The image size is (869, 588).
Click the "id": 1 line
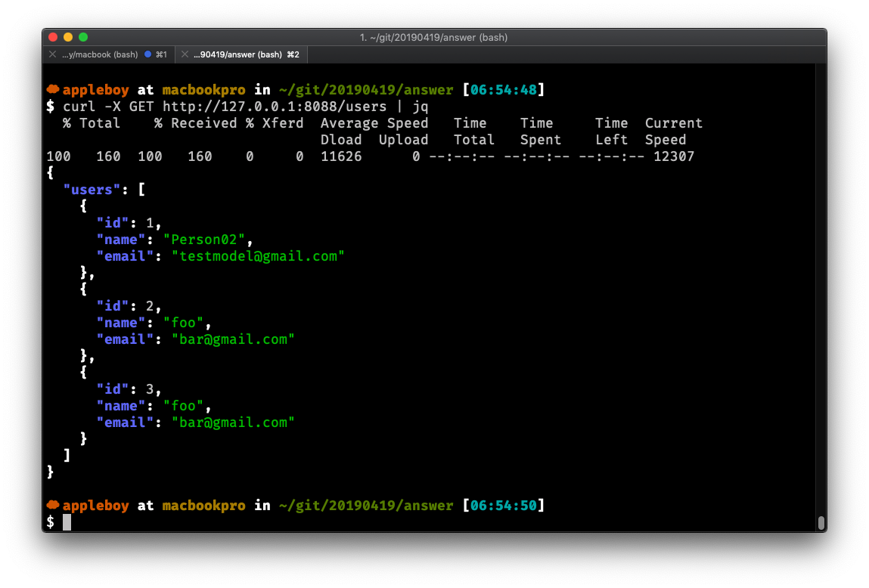[129, 222]
